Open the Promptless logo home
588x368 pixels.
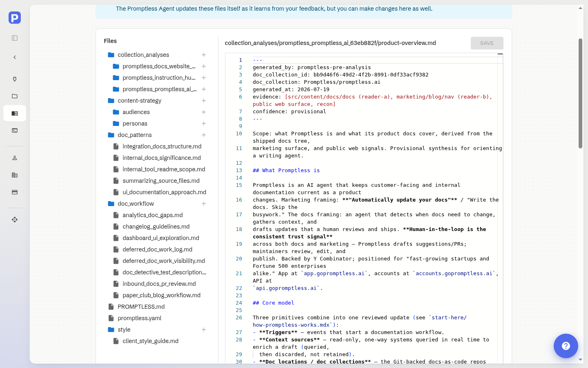15,18
